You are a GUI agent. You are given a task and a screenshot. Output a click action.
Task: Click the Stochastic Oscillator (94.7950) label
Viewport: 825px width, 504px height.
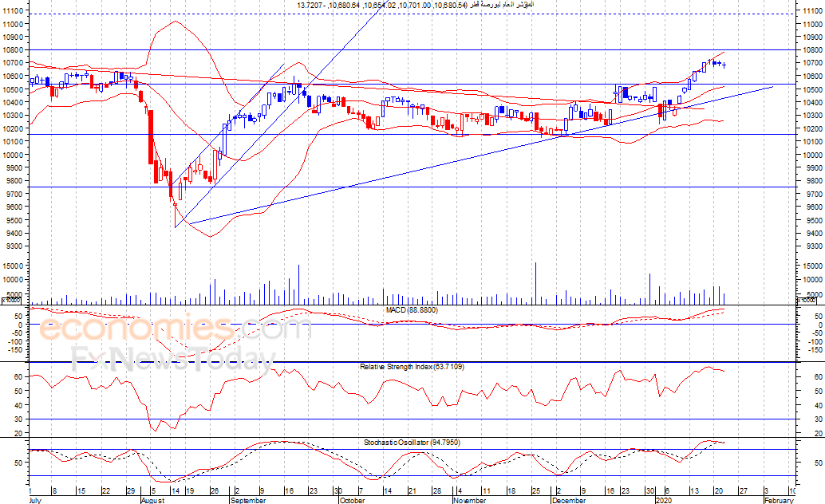click(412, 443)
